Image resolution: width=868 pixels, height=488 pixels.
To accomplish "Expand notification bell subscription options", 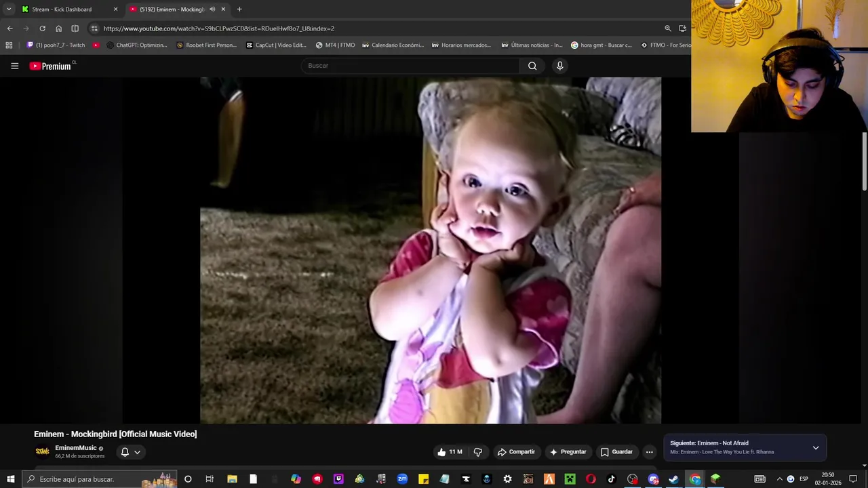I will click(130, 452).
